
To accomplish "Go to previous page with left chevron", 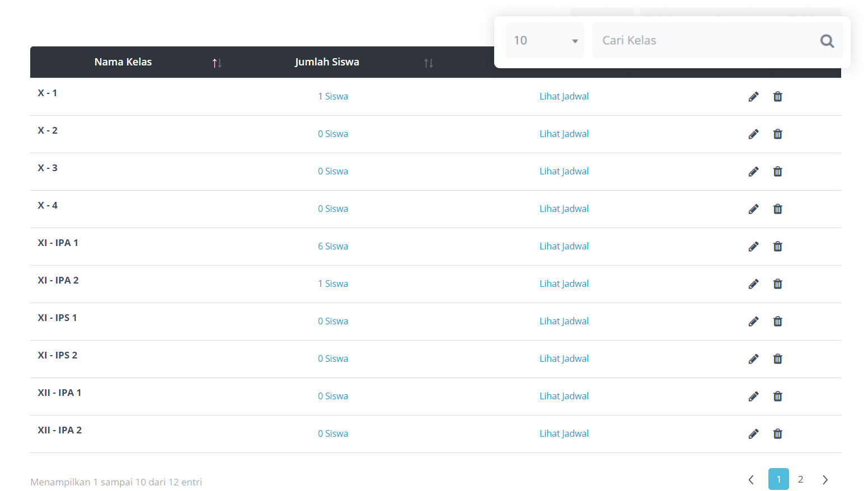I will (751, 479).
